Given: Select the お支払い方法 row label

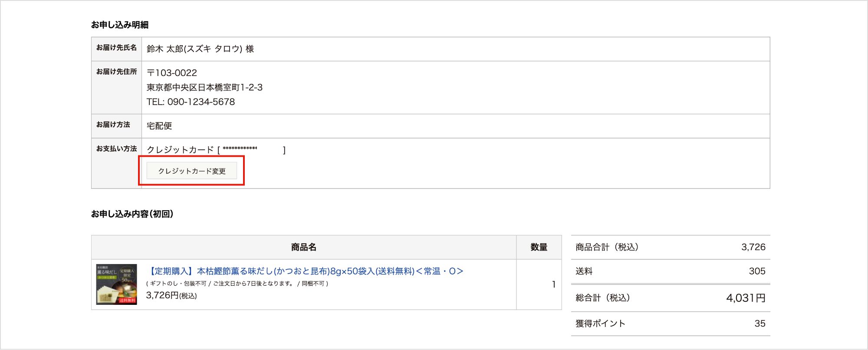Looking at the screenshot, I should pyautogui.click(x=116, y=149).
